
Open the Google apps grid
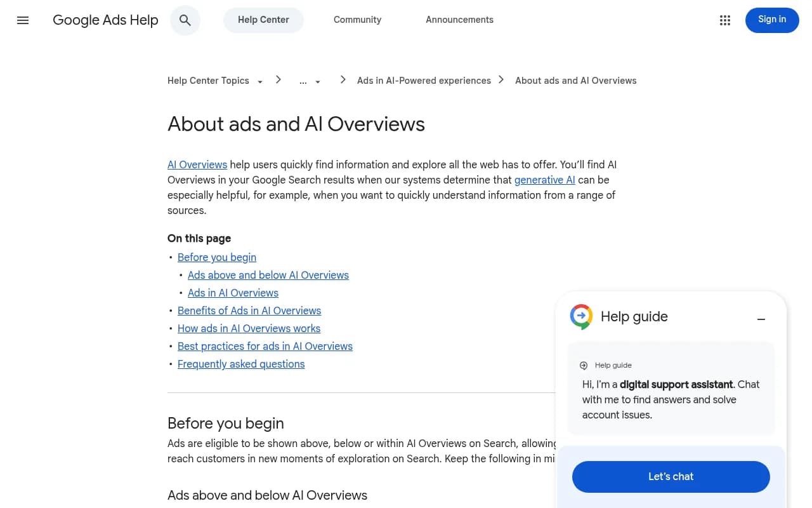coord(725,20)
